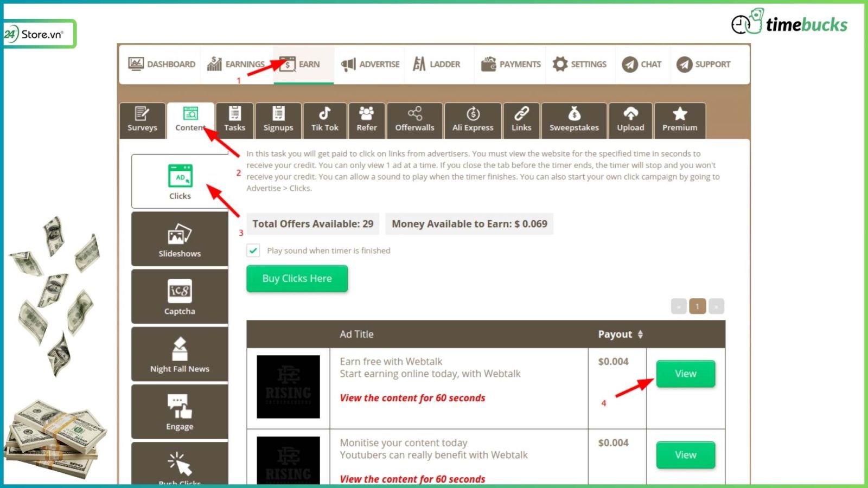The width and height of the screenshot is (868, 488).
Task: Go to the previous page of offers
Action: pyautogui.click(x=679, y=306)
